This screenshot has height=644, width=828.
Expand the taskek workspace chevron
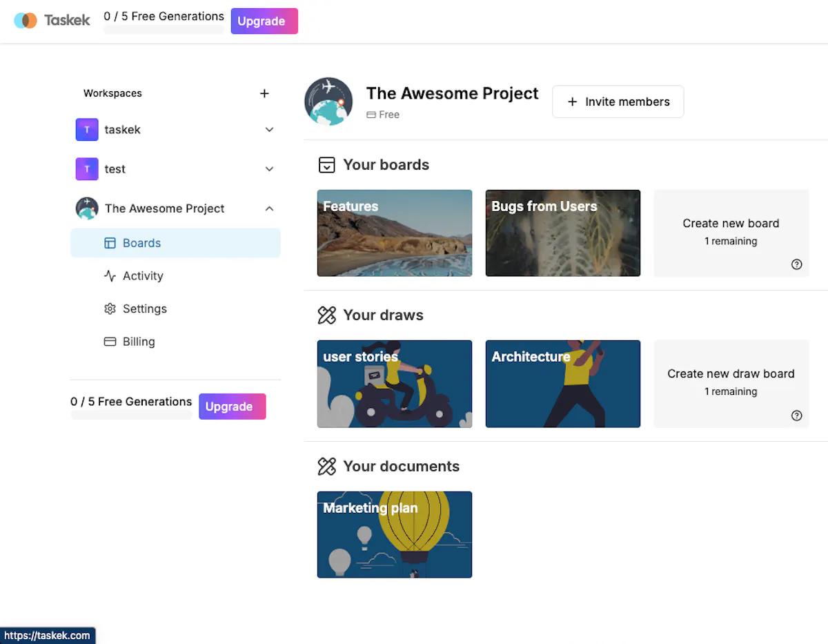(x=270, y=130)
